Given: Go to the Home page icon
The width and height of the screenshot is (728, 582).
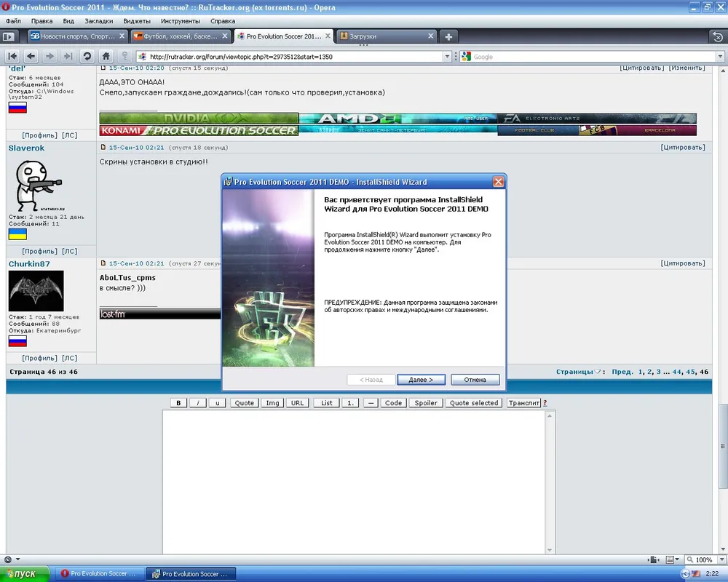Looking at the screenshot, I should 106,57.
